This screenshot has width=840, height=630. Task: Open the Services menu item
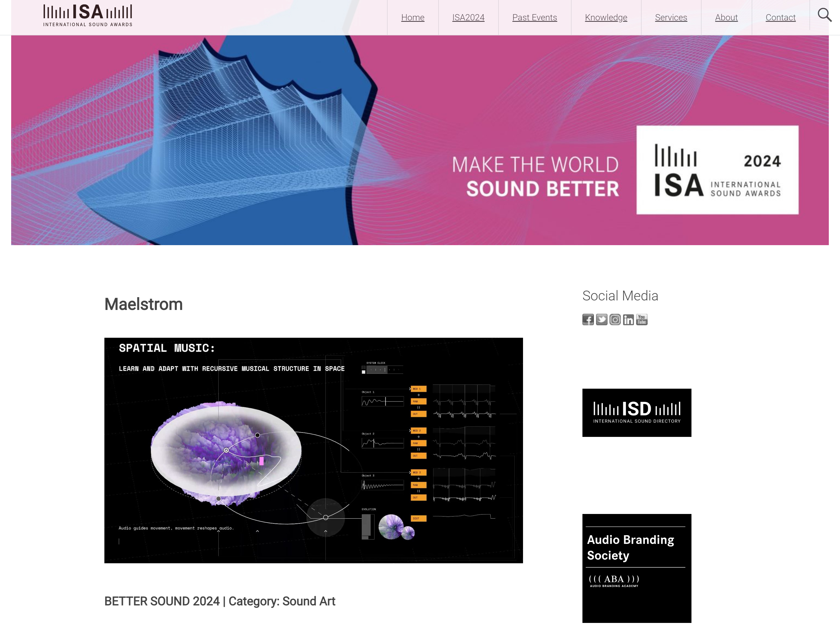point(671,17)
